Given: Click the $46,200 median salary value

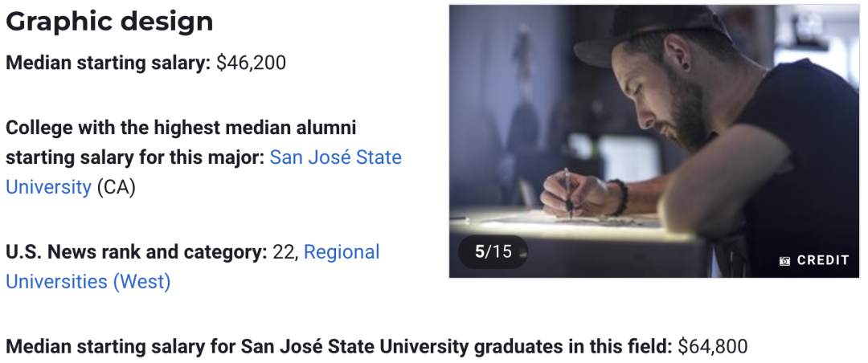Looking at the screenshot, I should tap(251, 63).
